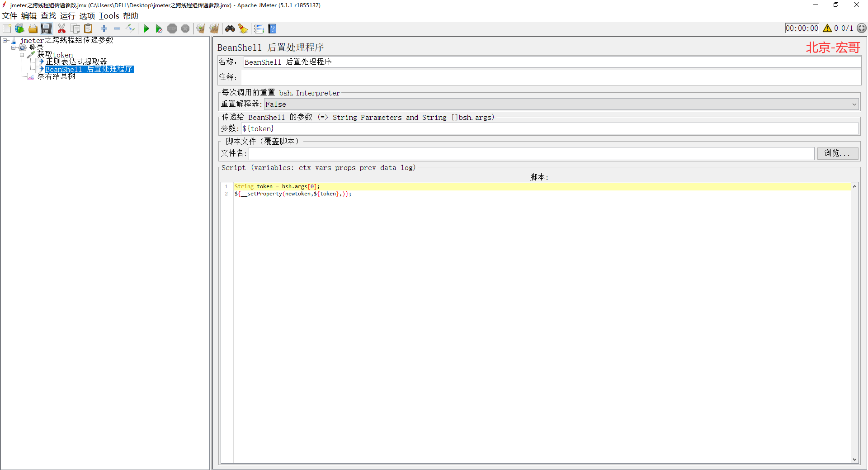Click script line 1 String token
The image size is (868, 470).
coord(277,186)
